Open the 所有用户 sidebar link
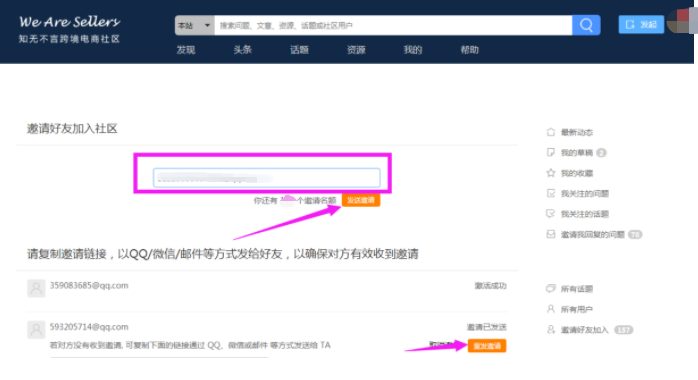This screenshot has width=698, height=380. tap(576, 309)
